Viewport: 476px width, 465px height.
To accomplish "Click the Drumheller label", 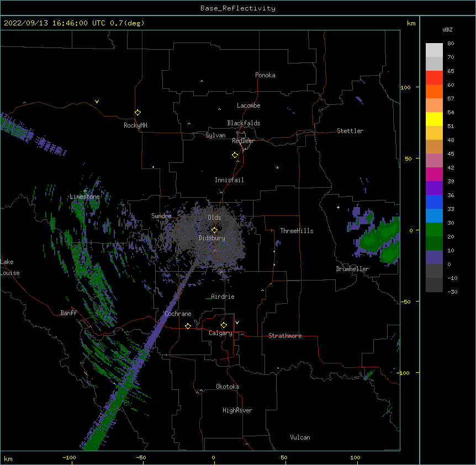I will pyautogui.click(x=352, y=269).
